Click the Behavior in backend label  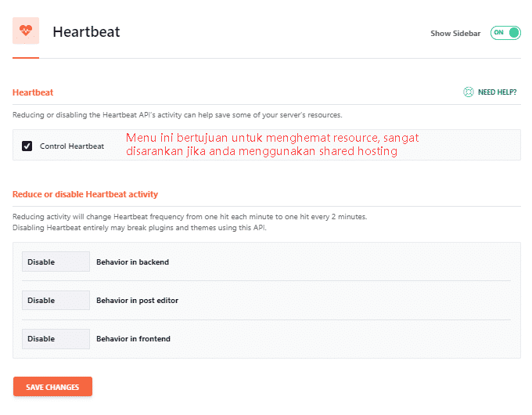pos(133,262)
